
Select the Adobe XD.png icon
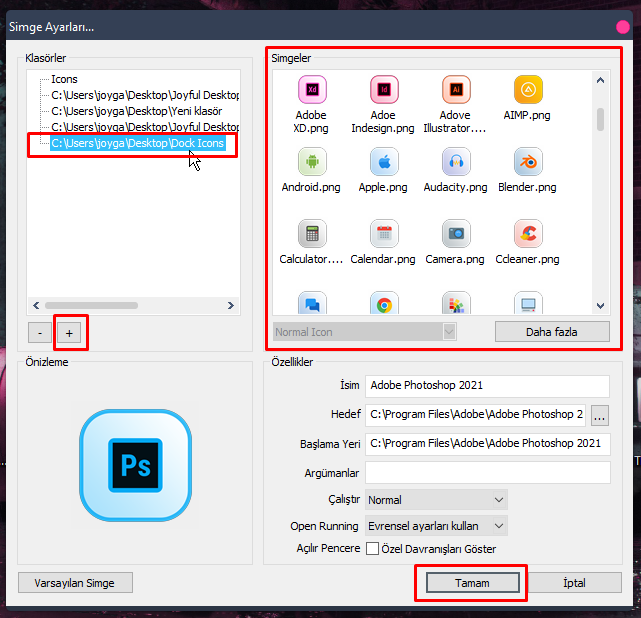click(312, 90)
